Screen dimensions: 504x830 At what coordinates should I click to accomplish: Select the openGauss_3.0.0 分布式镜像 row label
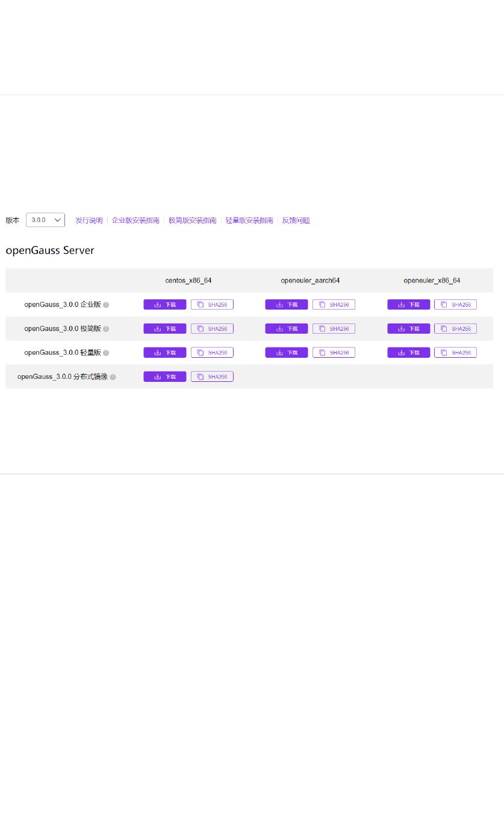(x=63, y=377)
